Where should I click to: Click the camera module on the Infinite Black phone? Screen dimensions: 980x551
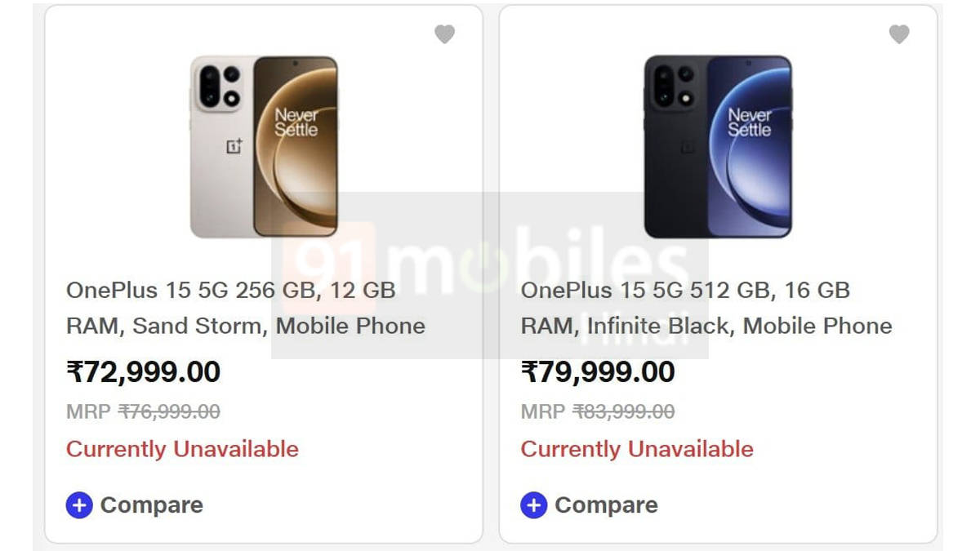tap(675, 86)
